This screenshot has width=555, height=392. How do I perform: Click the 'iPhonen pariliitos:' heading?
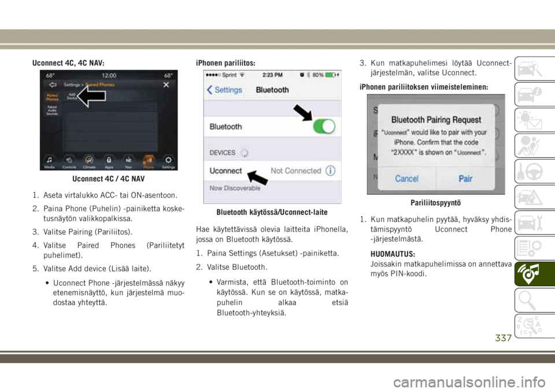point(225,63)
